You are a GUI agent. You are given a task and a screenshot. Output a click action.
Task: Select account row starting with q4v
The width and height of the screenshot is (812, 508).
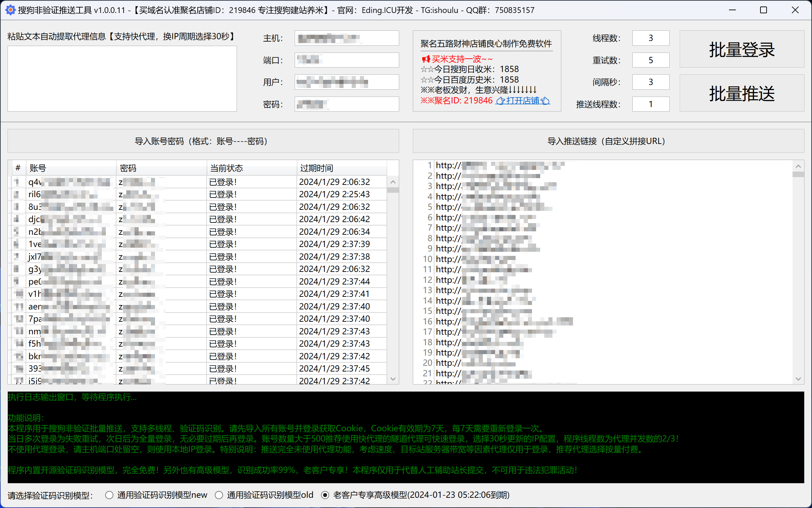click(x=199, y=182)
